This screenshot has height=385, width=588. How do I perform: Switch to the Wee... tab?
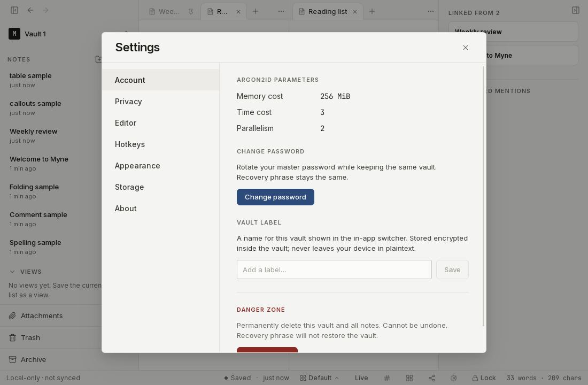point(169,12)
